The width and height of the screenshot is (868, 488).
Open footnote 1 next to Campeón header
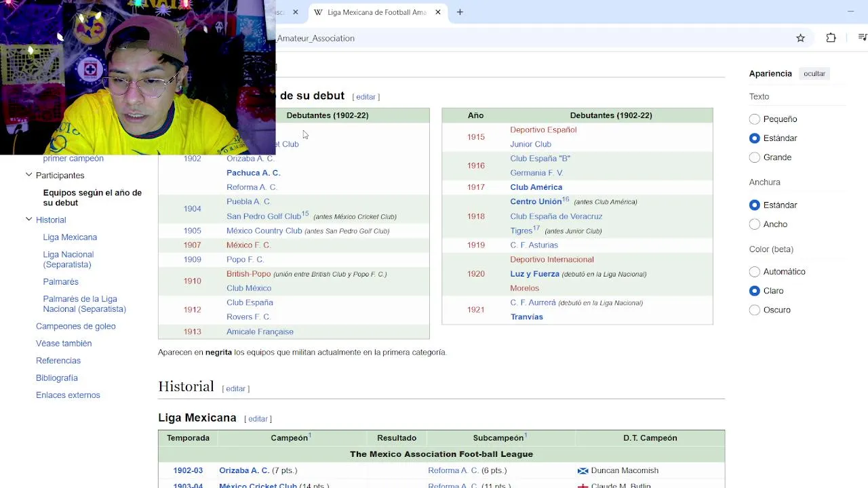[310, 435]
